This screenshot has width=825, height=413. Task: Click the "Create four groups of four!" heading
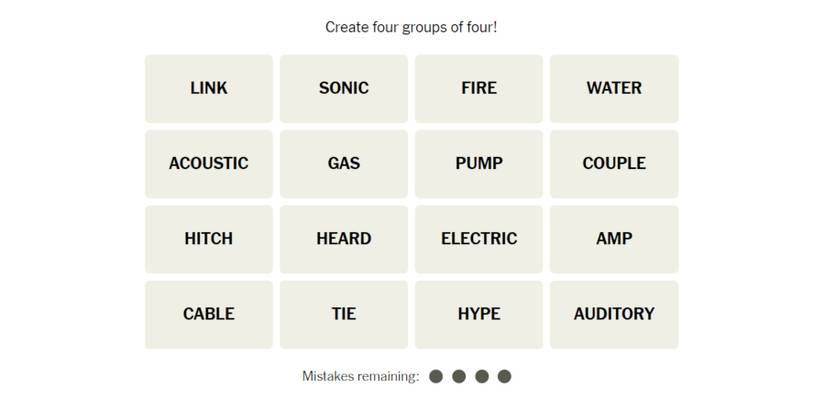click(x=411, y=27)
